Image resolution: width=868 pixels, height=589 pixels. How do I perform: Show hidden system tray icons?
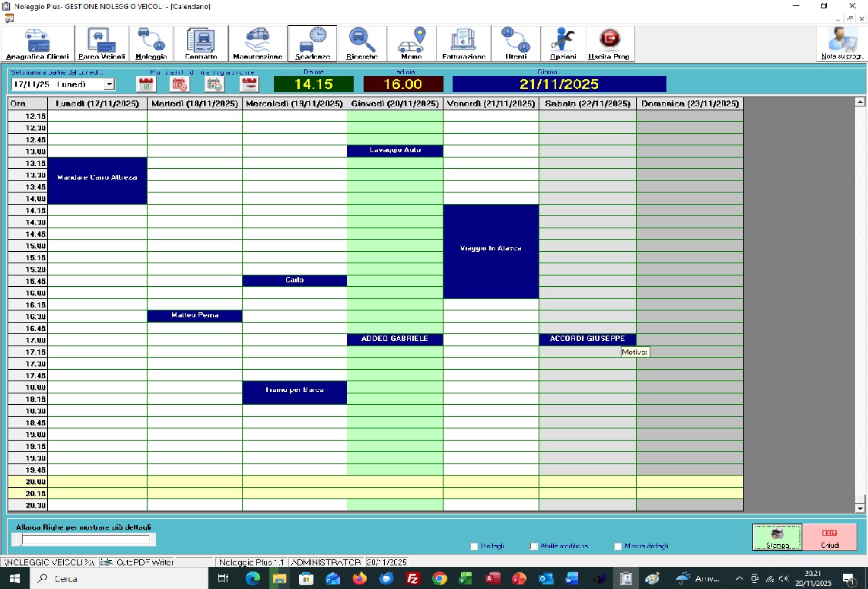tap(739, 579)
